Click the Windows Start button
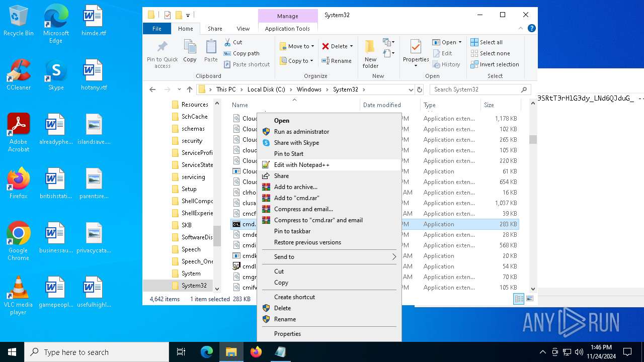 (12, 352)
